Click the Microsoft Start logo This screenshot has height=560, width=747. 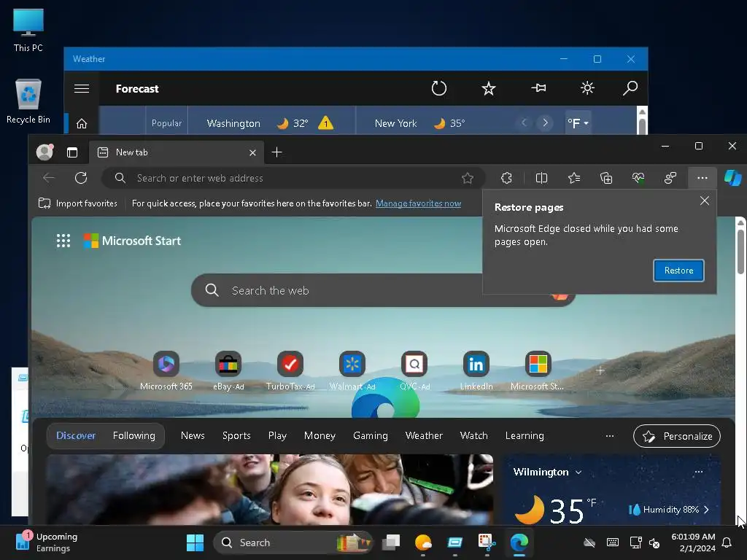(x=133, y=241)
